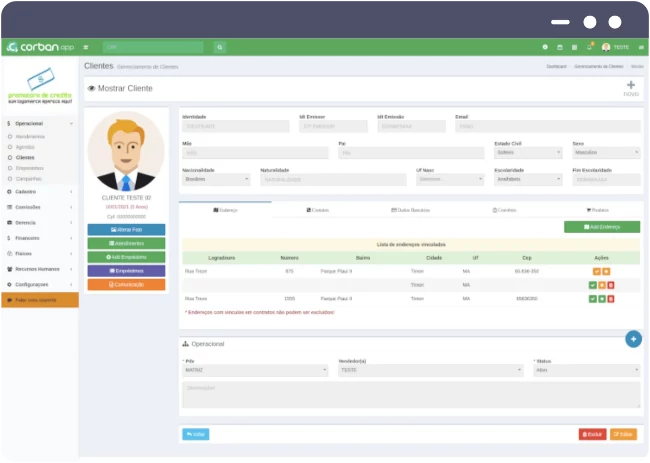Click the orange Editar button
The width and height of the screenshot is (650, 463).
(x=623, y=434)
